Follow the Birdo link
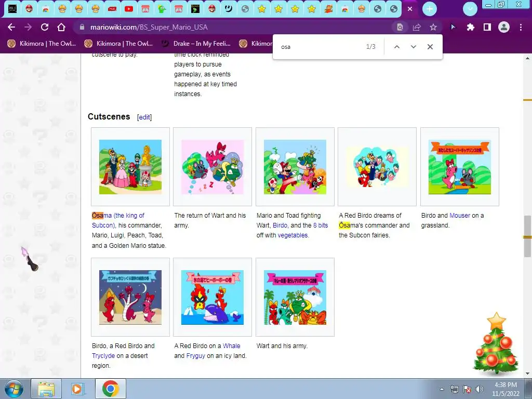 point(280,225)
